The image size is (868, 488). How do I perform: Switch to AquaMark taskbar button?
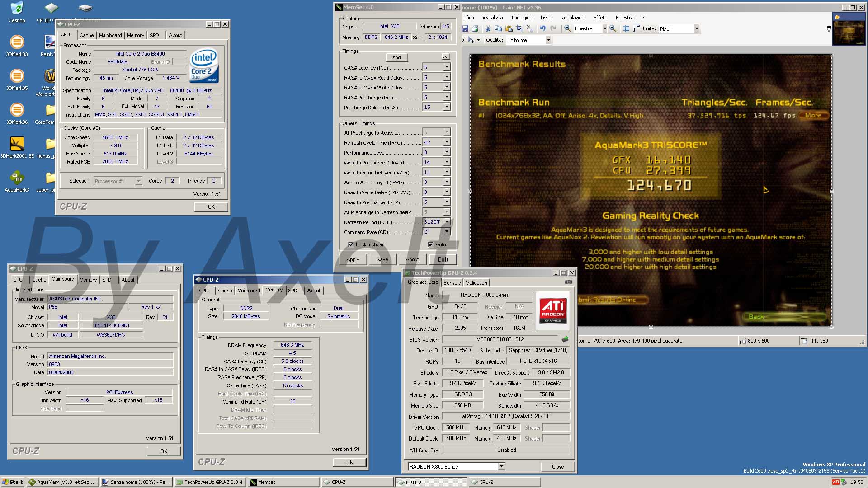click(62, 482)
